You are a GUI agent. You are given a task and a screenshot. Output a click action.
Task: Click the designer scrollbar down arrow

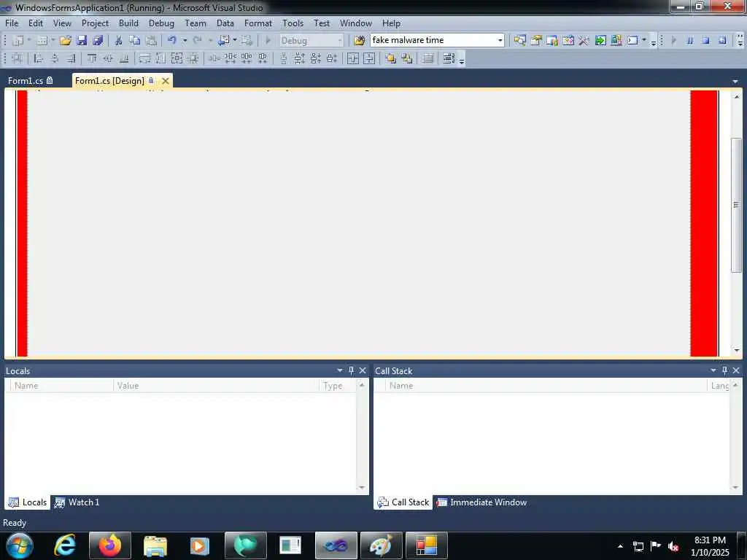coord(737,351)
